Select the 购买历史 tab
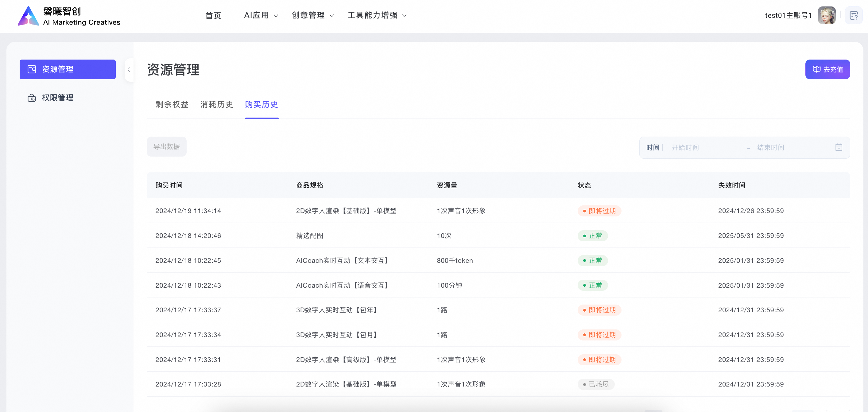868x412 pixels. pos(262,104)
